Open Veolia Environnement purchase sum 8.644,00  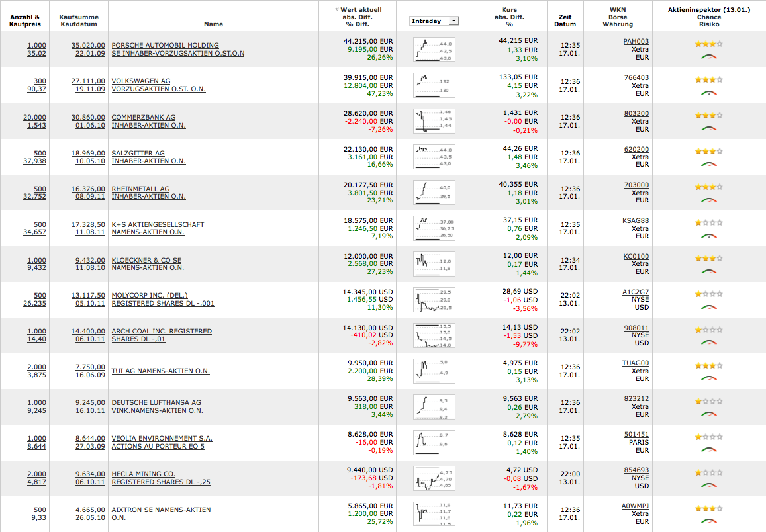click(x=90, y=438)
